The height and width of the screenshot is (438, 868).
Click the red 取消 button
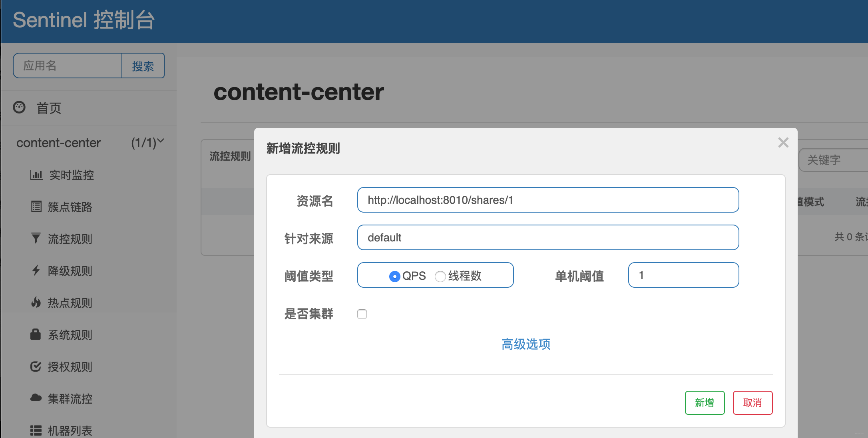click(x=753, y=403)
